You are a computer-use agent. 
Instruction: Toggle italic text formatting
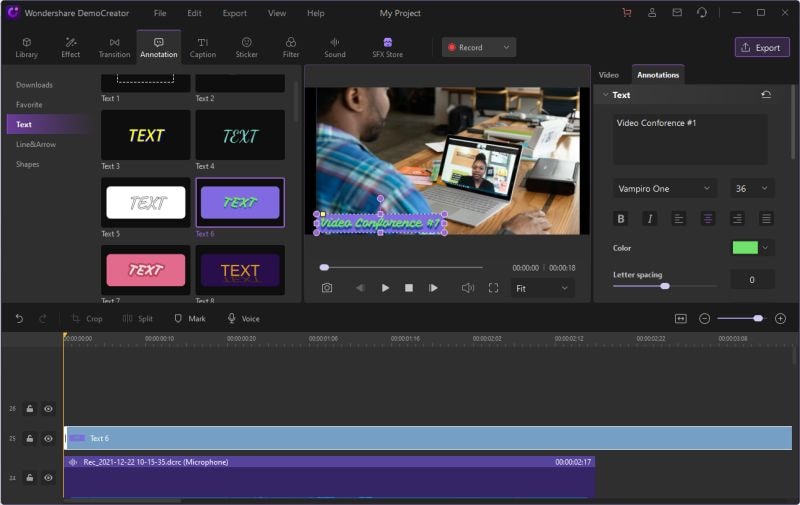(649, 219)
